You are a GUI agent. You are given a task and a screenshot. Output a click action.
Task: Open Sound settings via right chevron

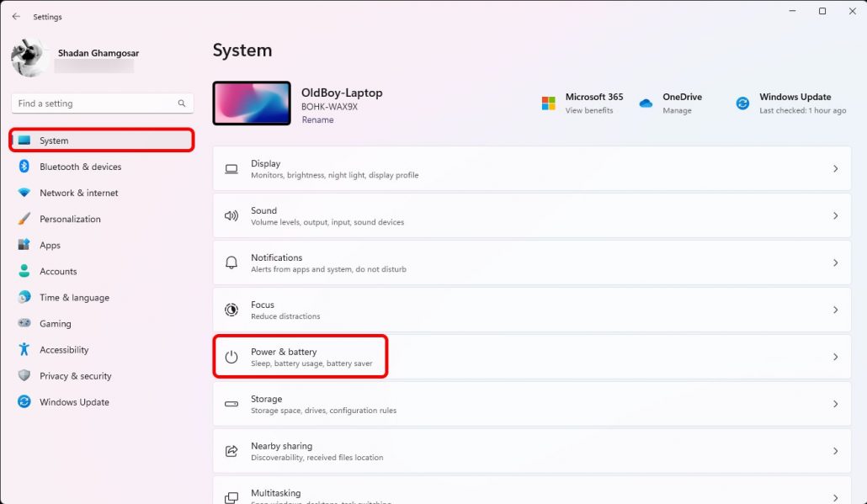(835, 216)
